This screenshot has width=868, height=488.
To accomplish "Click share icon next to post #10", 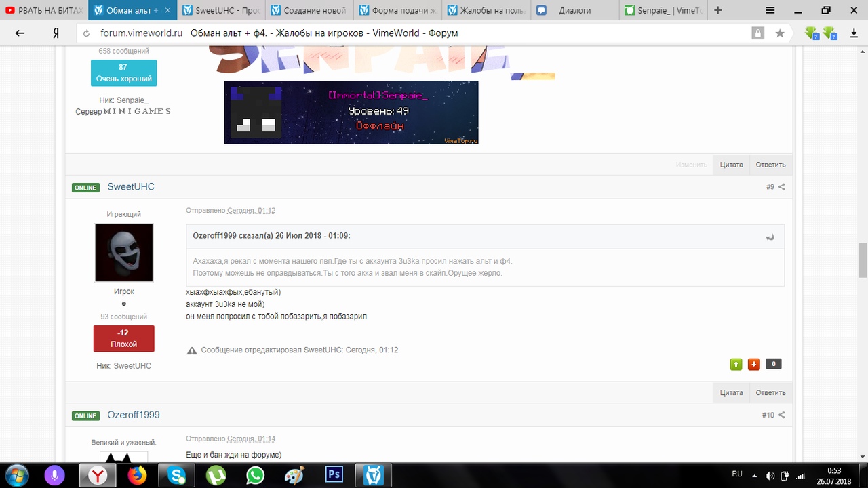I will [781, 415].
